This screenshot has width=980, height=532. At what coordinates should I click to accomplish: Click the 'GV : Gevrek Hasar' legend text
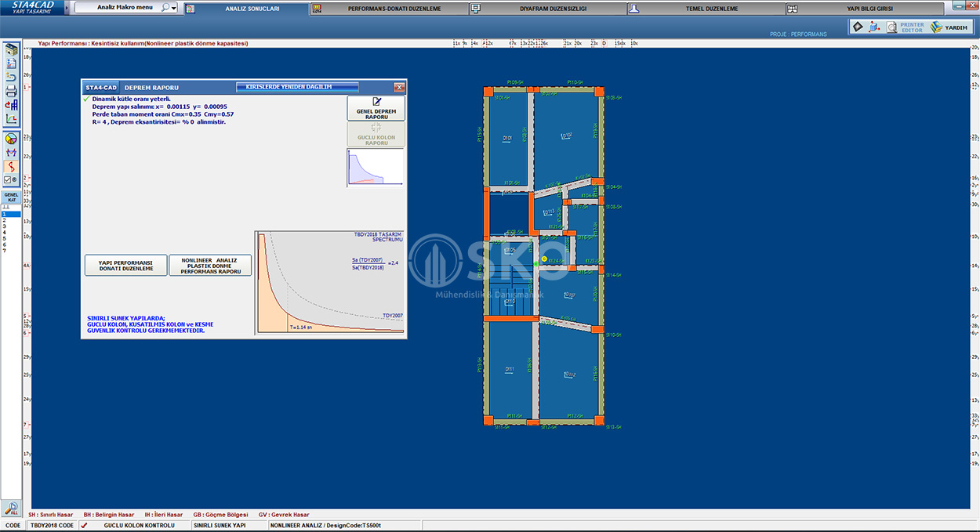[x=284, y=515]
